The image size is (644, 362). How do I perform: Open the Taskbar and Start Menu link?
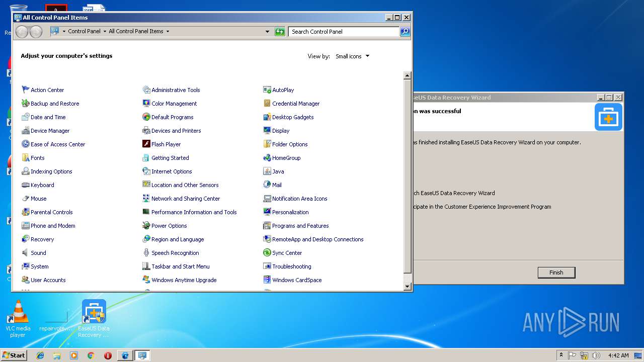point(181,266)
